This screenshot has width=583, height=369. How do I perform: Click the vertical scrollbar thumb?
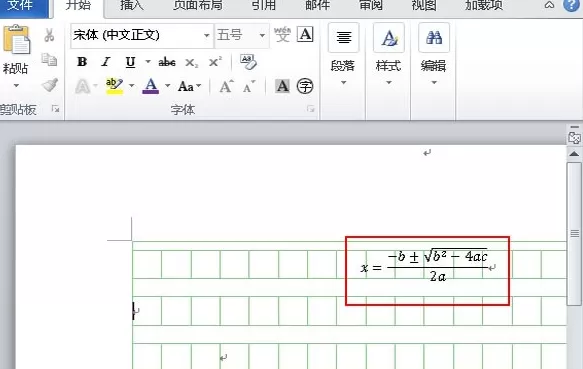tap(574, 234)
